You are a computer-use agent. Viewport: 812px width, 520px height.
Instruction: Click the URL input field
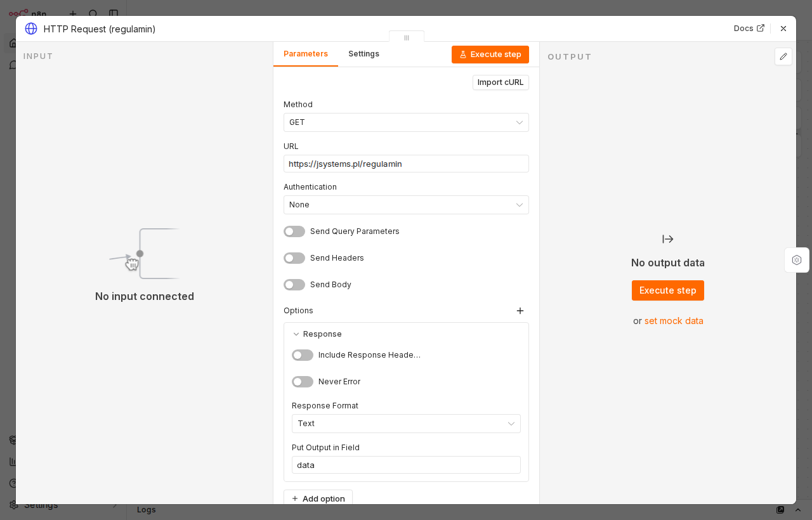pos(406,164)
